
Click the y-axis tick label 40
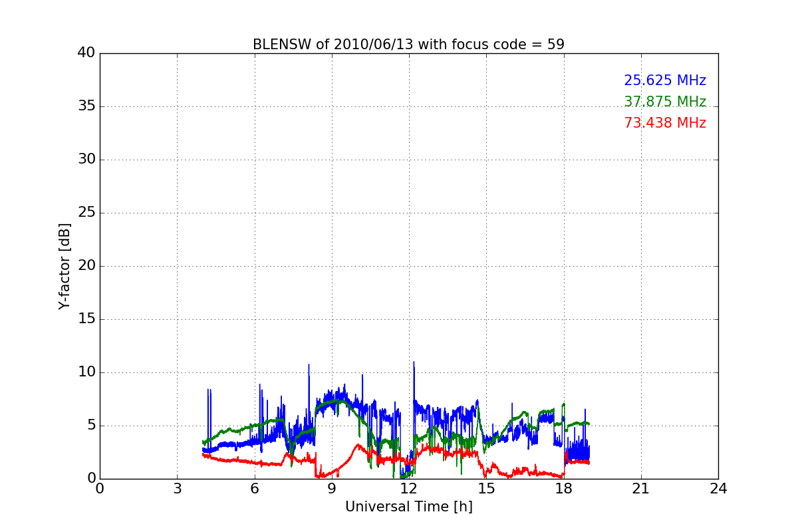click(x=86, y=53)
